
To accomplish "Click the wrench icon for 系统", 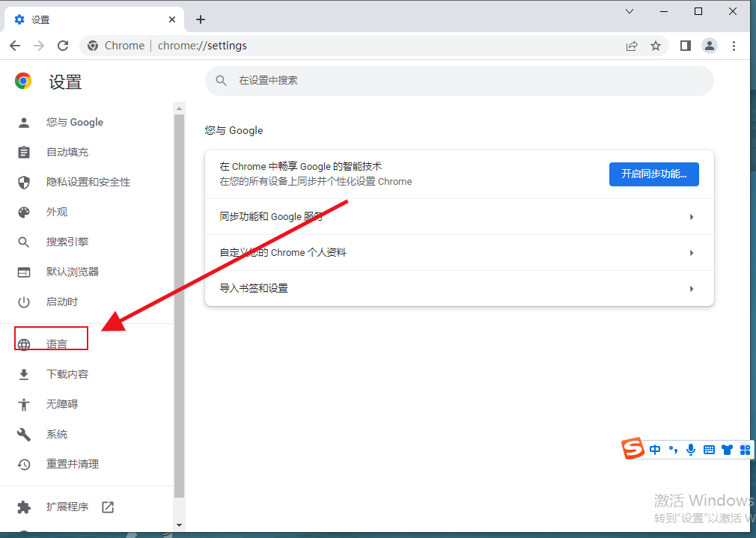I will (x=24, y=434).
